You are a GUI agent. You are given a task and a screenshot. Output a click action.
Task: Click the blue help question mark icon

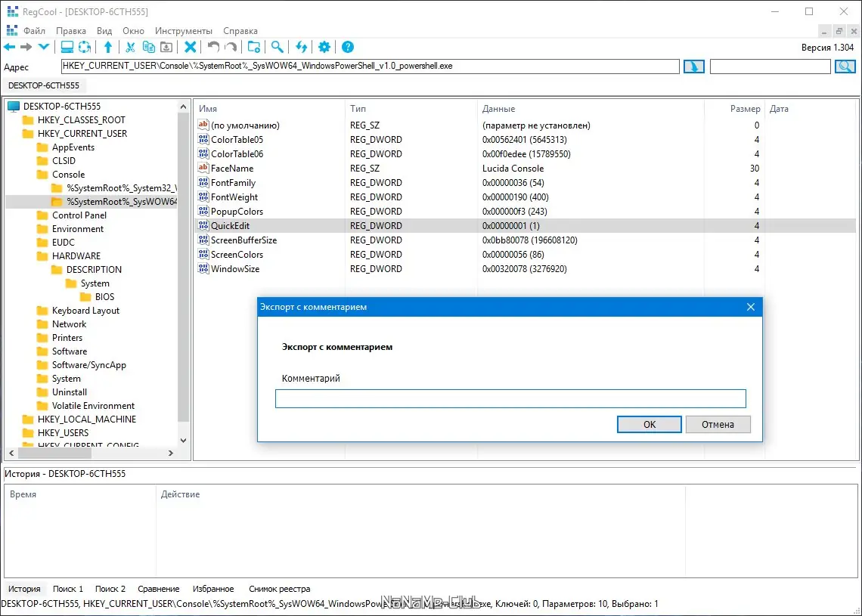click(x=348, y=47)
